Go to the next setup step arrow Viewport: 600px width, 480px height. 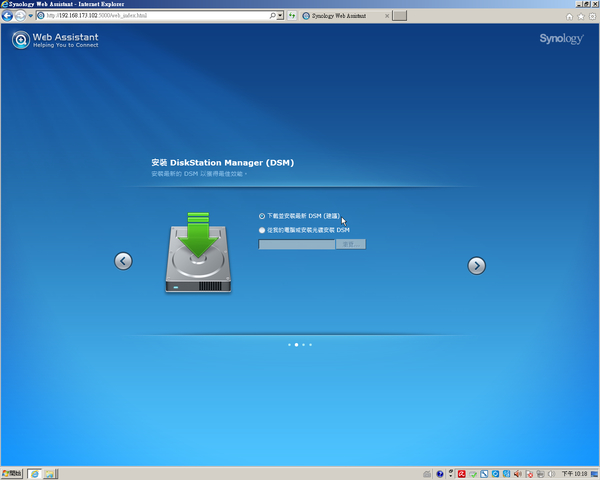point(476,265)
